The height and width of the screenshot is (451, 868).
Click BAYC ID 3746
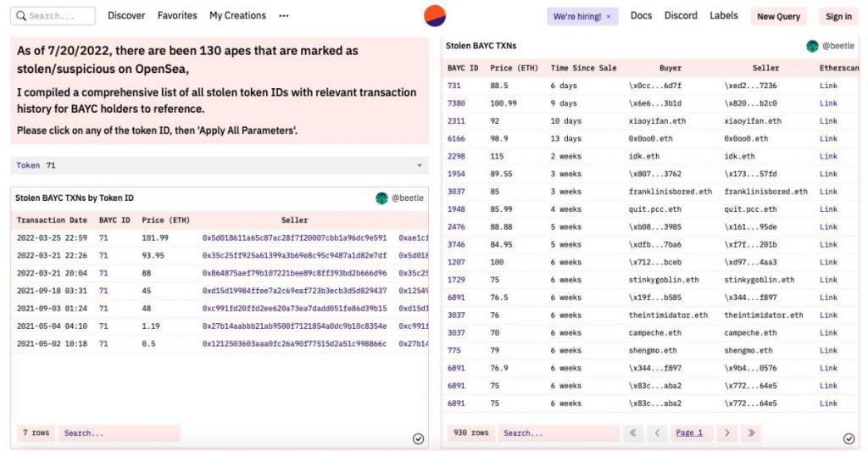coord(456,245)
